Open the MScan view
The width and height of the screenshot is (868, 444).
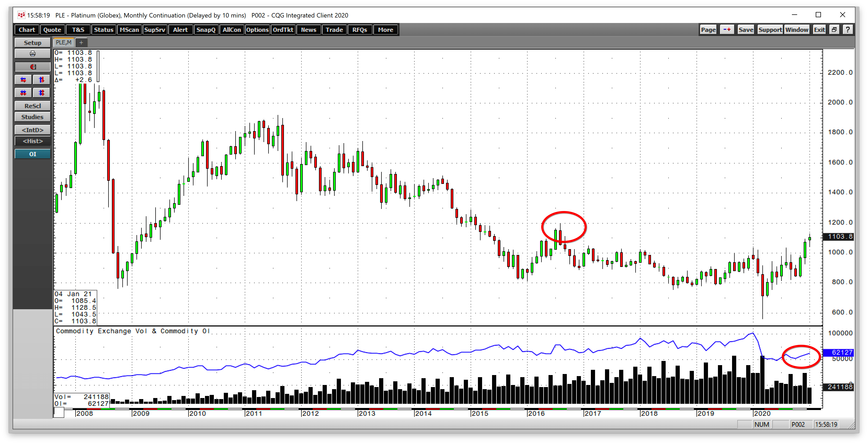click(x=129, y=30)
